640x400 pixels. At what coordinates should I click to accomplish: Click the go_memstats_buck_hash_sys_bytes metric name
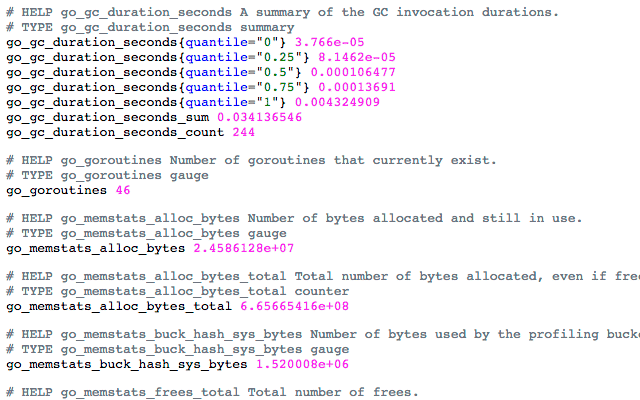[127, 364]
